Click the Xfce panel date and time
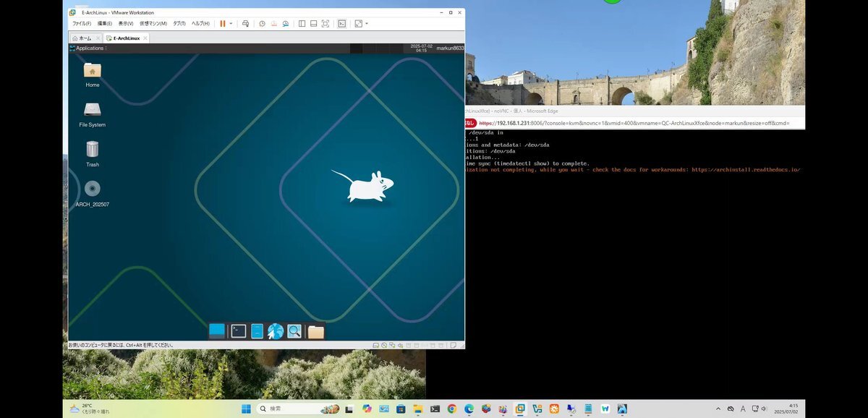 420,48
